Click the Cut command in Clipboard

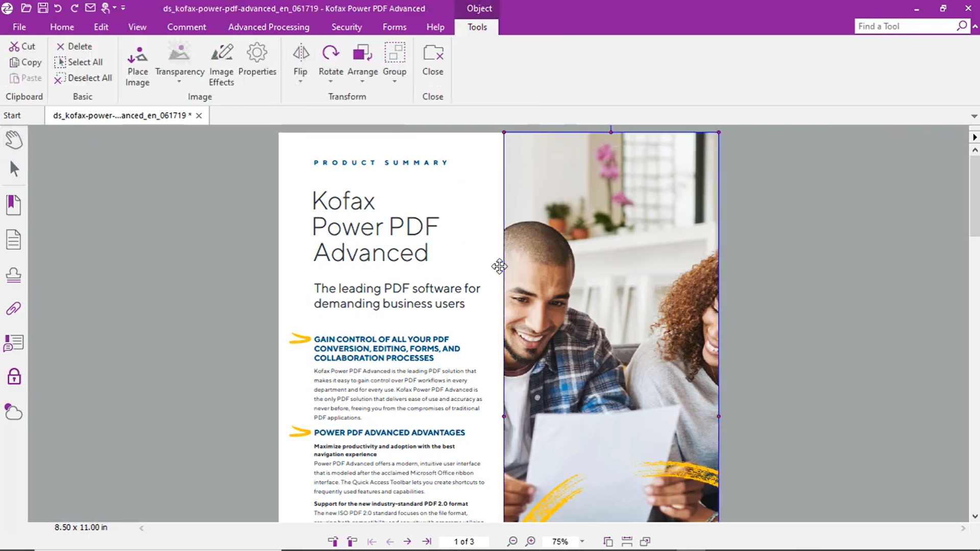click(x=22, y=46)
